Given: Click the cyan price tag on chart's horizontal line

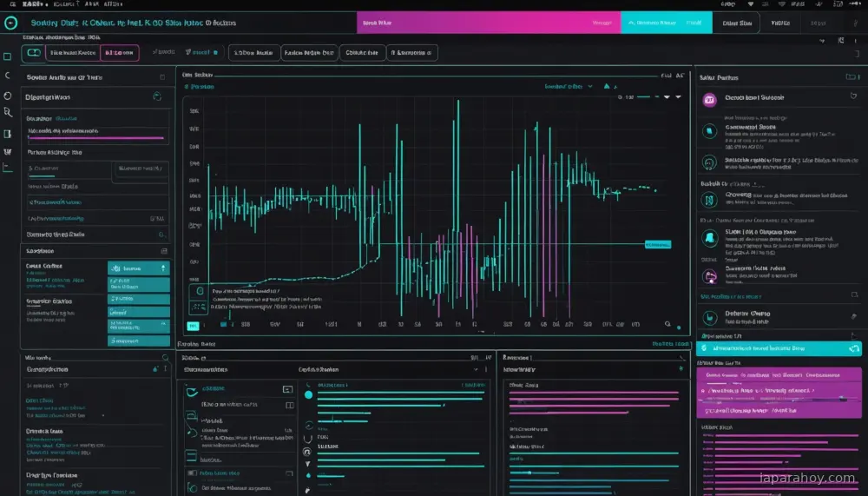Looking at the screenshot, I should point(658,244).
